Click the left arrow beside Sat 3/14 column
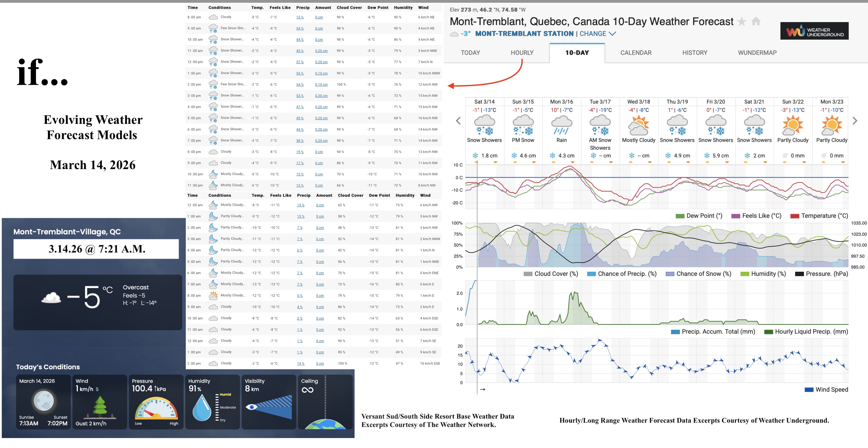The image size is (868, 448). [x=458, y=120]
